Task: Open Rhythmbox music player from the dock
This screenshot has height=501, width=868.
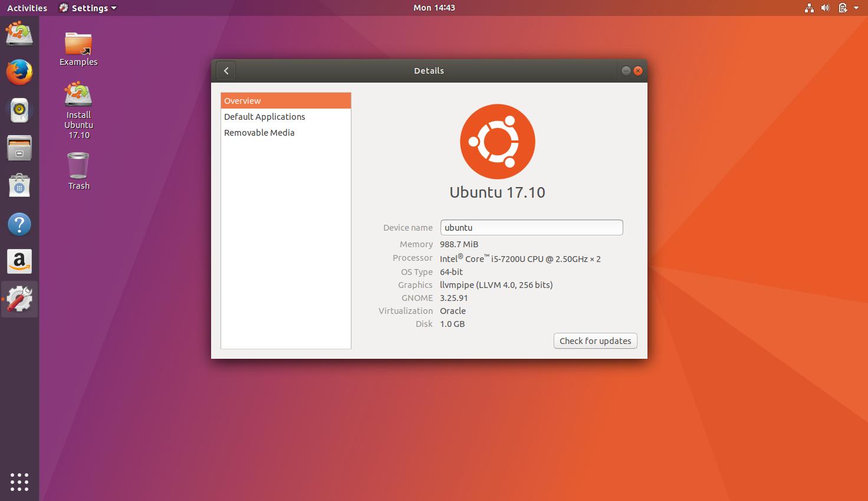Action: (19, 110)
